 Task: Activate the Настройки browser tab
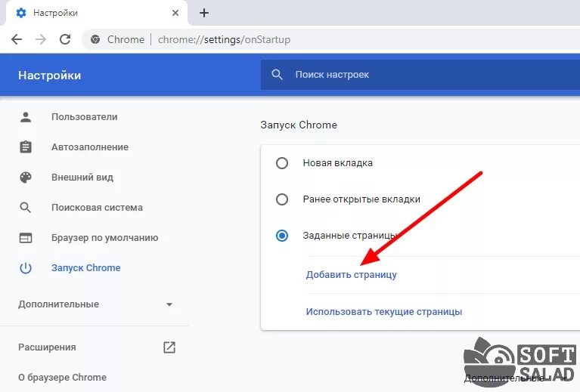pyautogui.click(x=96, y=13)
